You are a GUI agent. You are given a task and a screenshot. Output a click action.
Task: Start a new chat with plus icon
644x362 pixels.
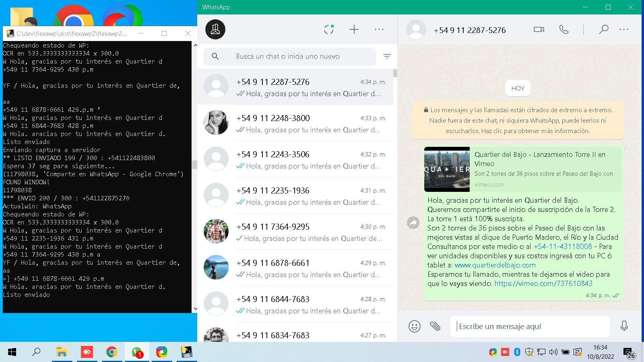(354, 29)
